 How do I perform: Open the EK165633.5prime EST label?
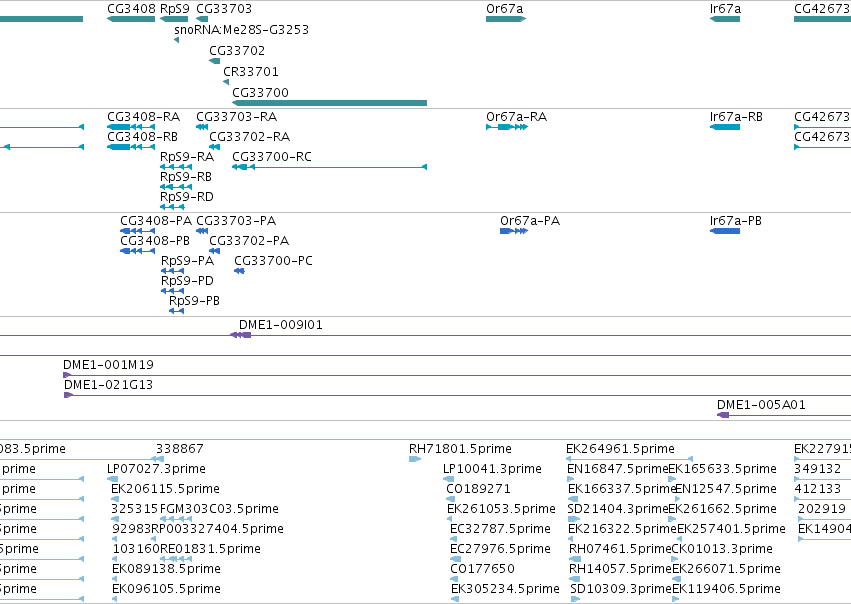(x=722, y=469)
